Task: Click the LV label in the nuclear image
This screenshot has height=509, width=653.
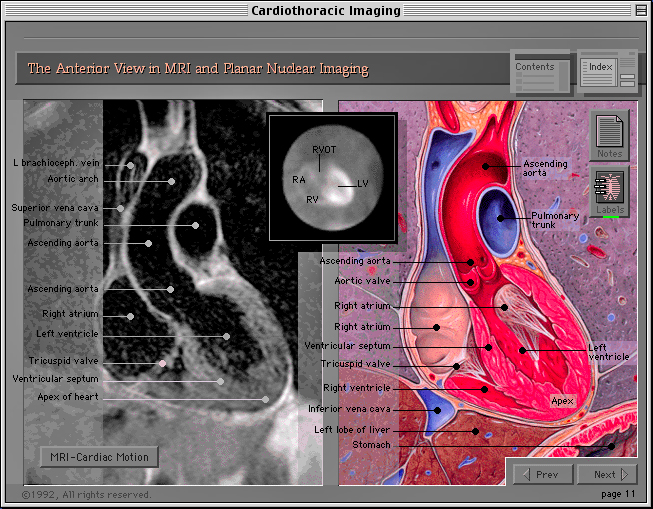Action: pos(362,184)
